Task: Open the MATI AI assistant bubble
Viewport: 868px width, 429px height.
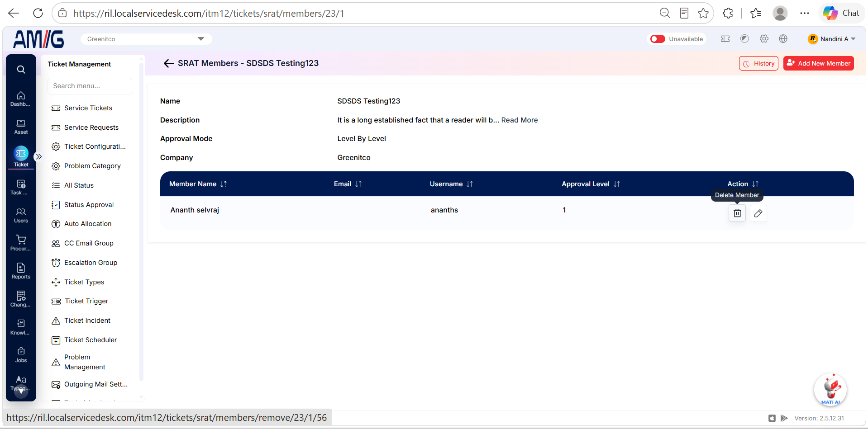Action: (830, 390)
